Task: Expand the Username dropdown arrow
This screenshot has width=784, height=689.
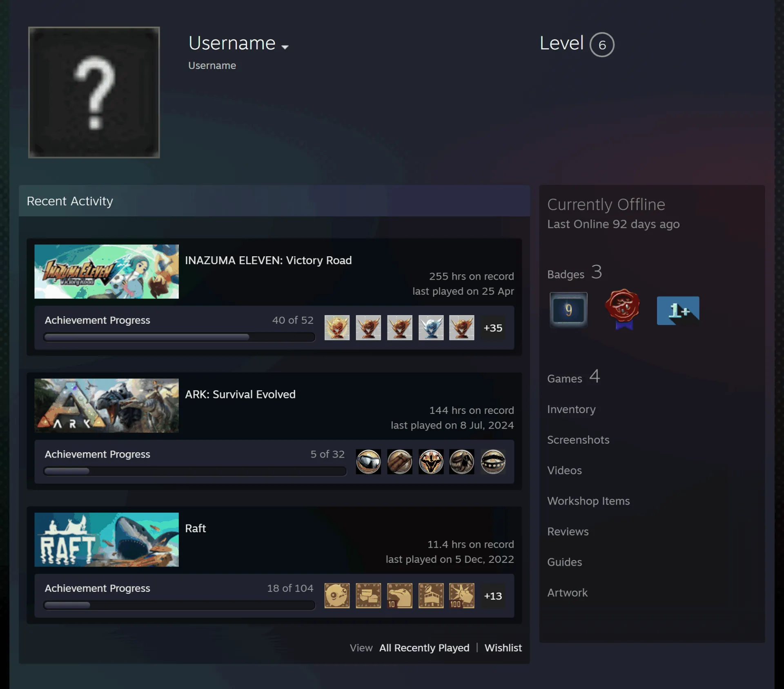Action: click(285, 47)
